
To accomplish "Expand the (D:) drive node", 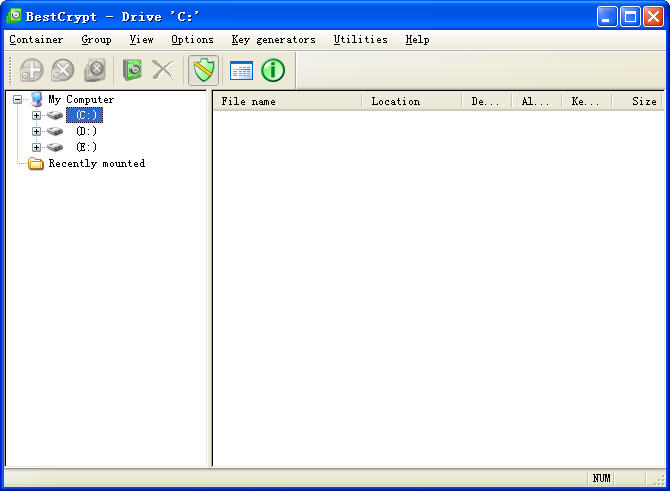I will pyautogui.click(x=36, y=131).
